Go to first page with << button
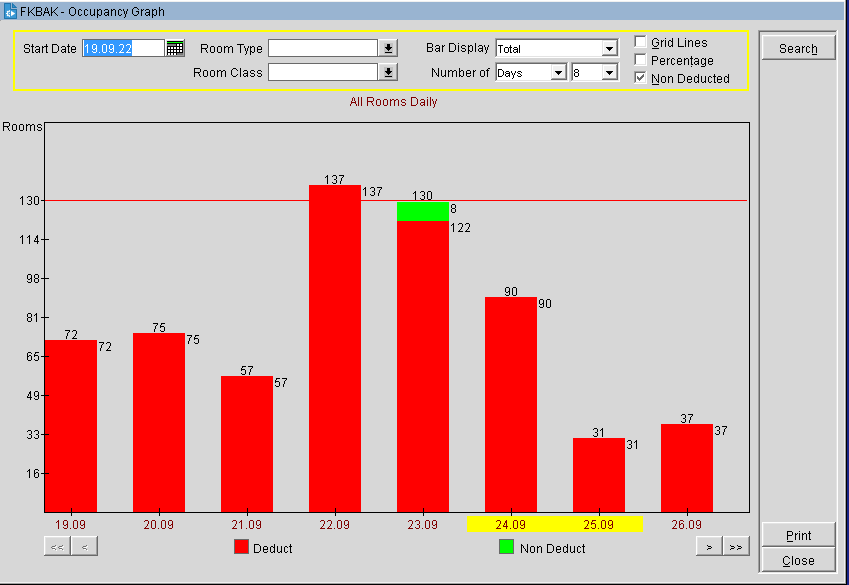The image size is (849, 585). [57, 546]
